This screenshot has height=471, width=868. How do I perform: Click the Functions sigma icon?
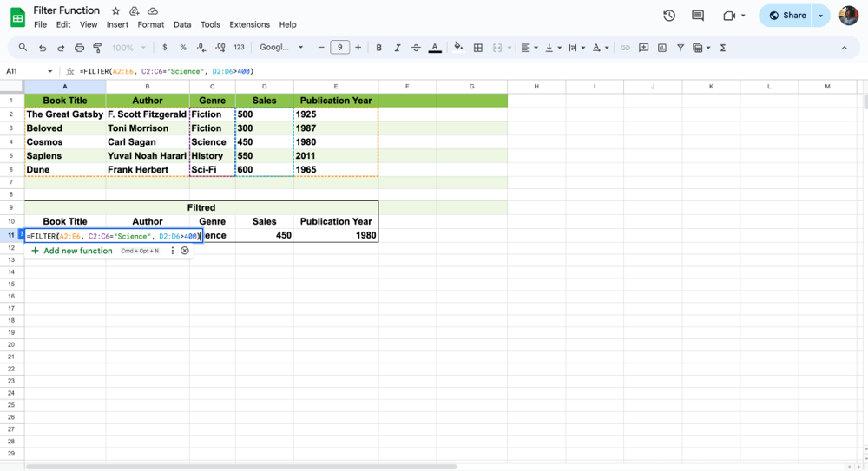coord(723,48)
